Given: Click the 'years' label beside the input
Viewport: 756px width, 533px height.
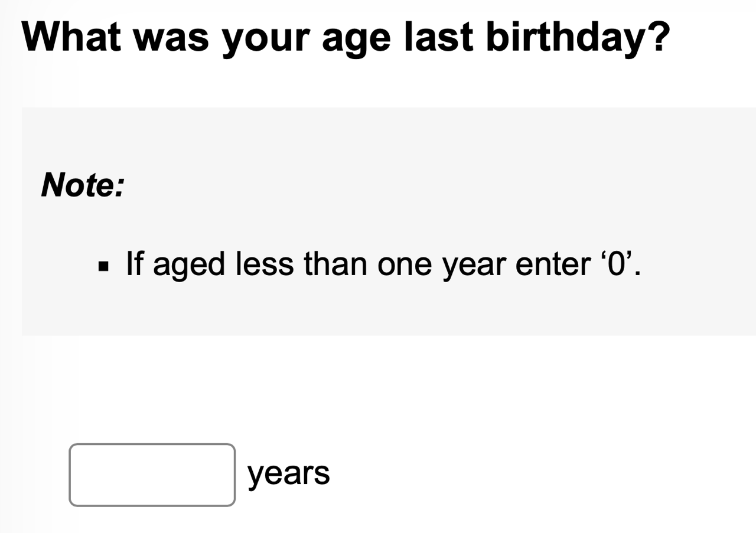Looking at the screenshot, I should (289, 473).
